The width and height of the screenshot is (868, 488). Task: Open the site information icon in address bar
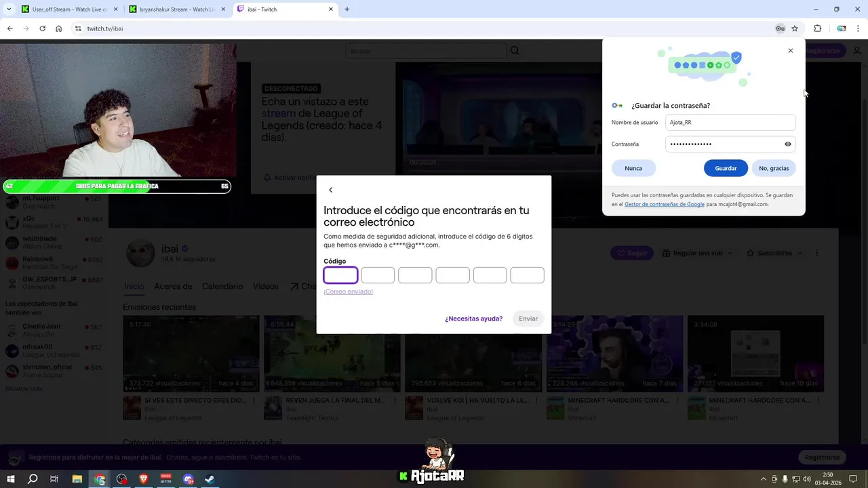[78, 28]
